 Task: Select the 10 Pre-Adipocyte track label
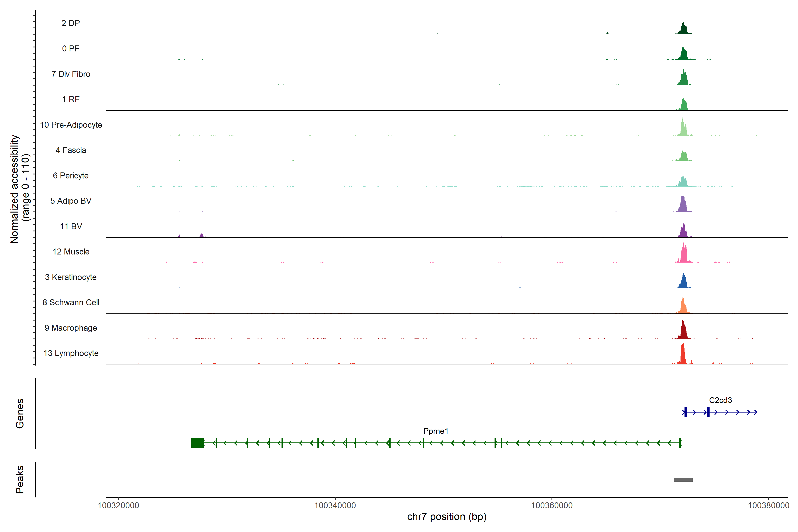pos(71,125)
